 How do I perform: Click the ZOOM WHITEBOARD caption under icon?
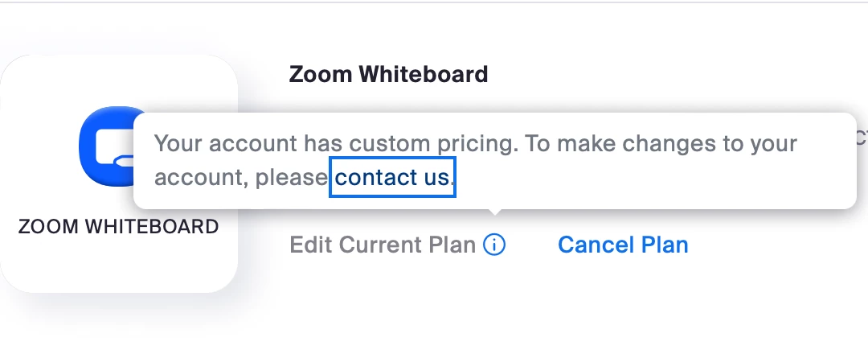tap(118, 227)
